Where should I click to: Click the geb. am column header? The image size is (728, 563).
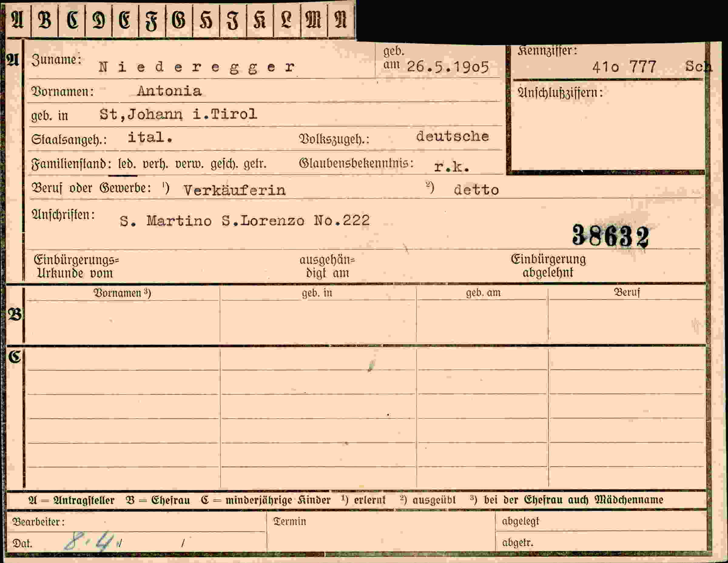click(483, 293)
